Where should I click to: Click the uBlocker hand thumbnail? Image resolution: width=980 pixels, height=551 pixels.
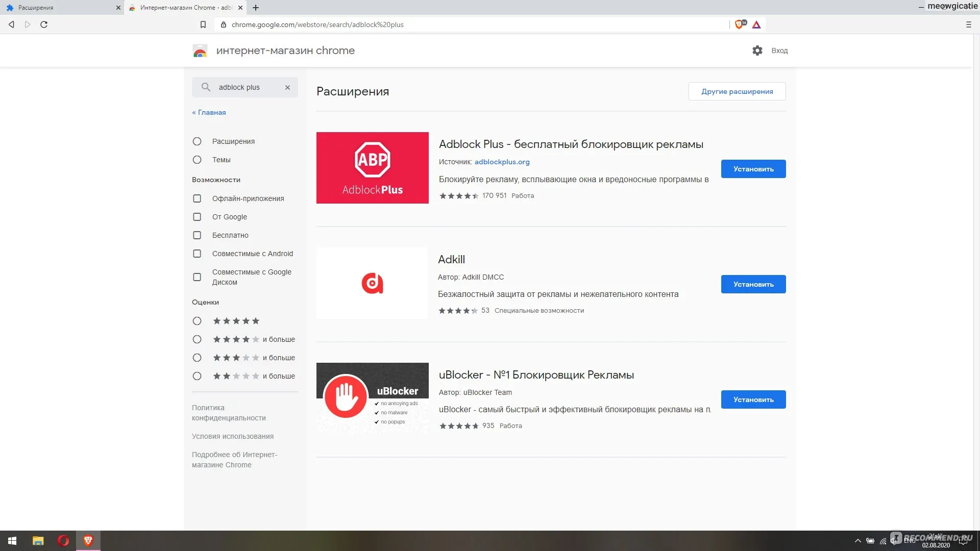(373, 398)
